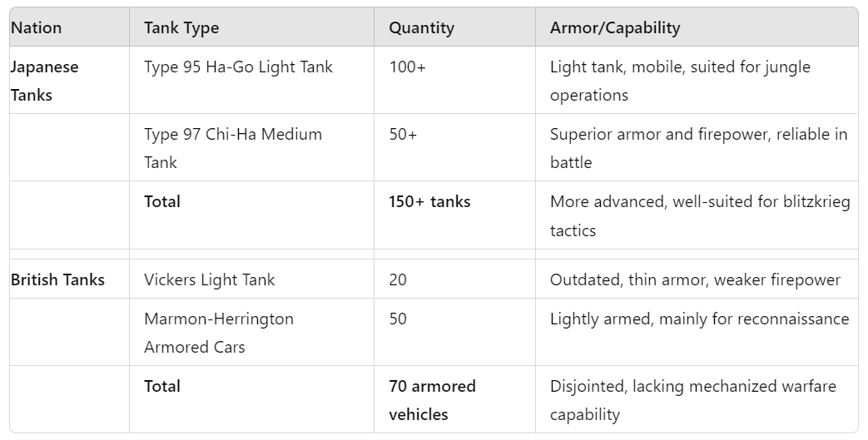Select the Outdated, thin armor description
868x440 pixels.
click(697, 279)
